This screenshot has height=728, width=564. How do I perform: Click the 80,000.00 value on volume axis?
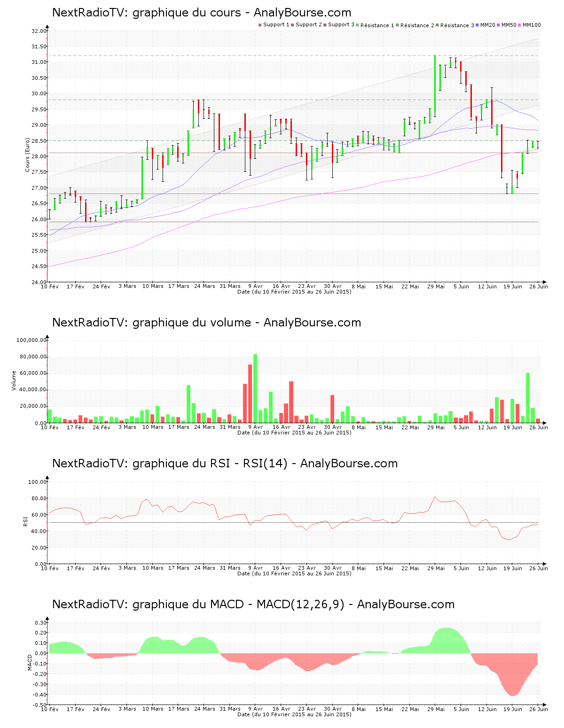[x=32, y=356]
